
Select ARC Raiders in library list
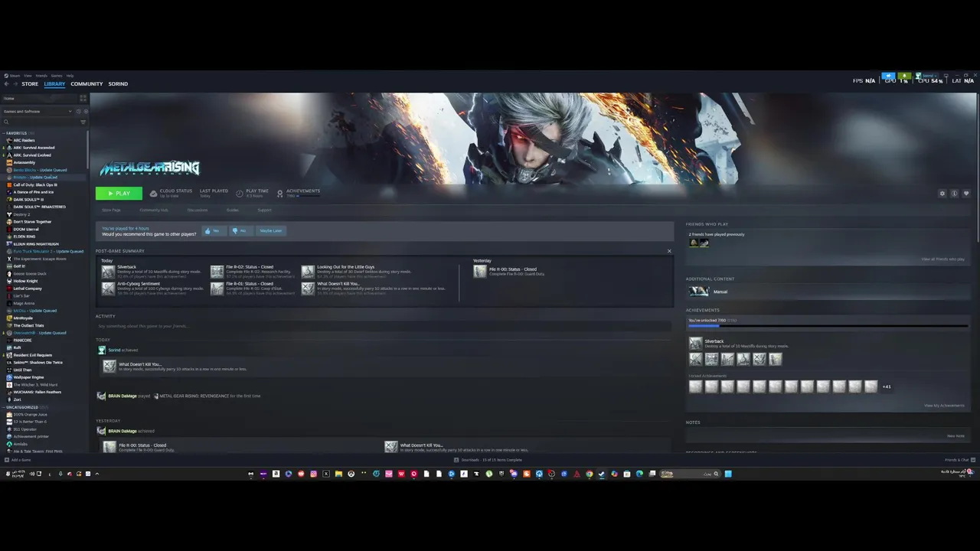[x=24, y=140]
